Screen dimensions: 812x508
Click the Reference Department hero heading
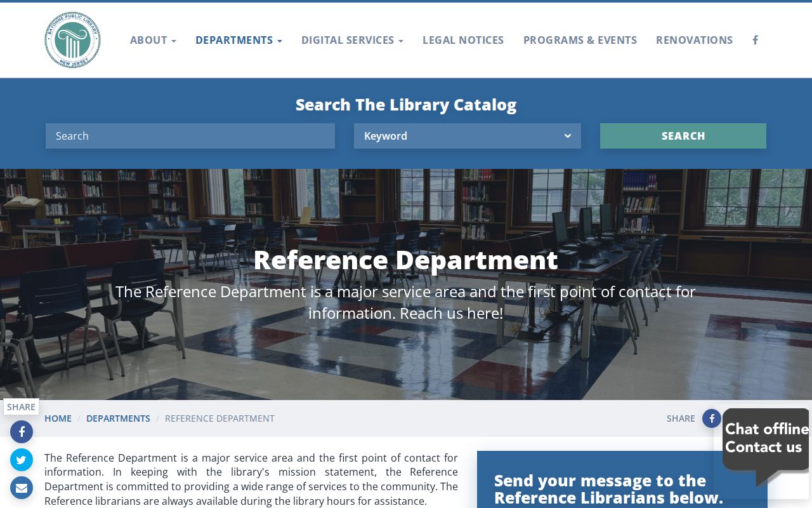point(406,260)
